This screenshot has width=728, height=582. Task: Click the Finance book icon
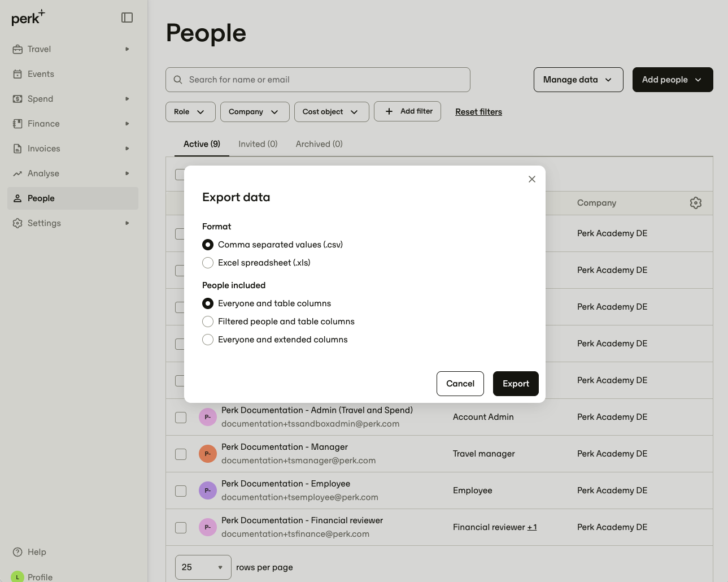(x=18, y=124)
